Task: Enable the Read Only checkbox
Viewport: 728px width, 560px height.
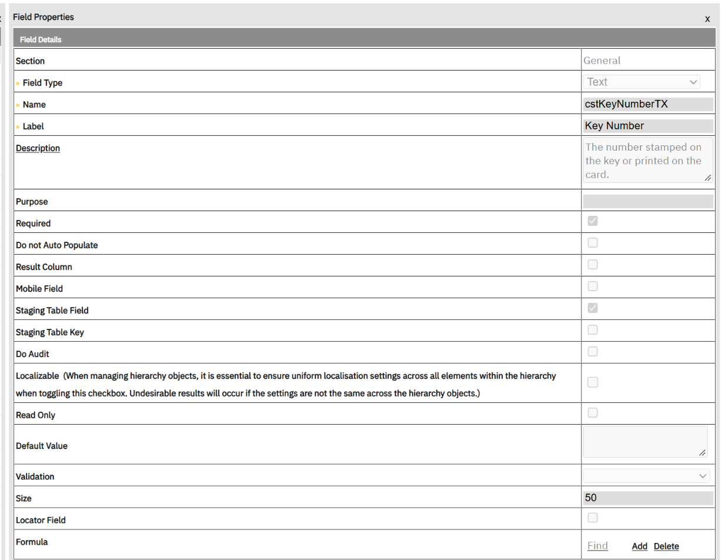Action: click(x=593, y=413)
